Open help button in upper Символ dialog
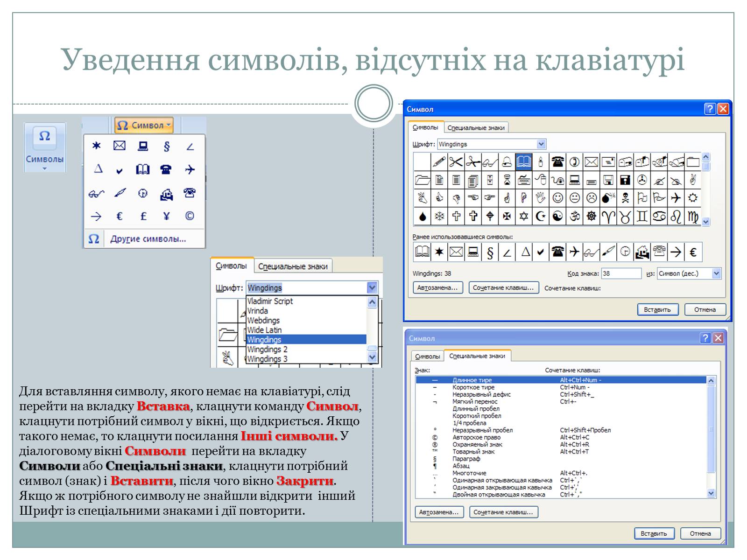The width and height of the screenshot is (747, 560). [x=710, y=109]
